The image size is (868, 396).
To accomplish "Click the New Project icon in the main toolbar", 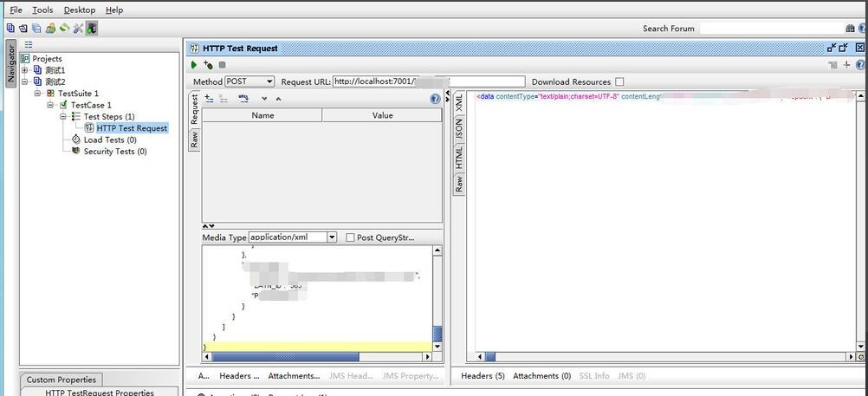I will click(10, 28).
